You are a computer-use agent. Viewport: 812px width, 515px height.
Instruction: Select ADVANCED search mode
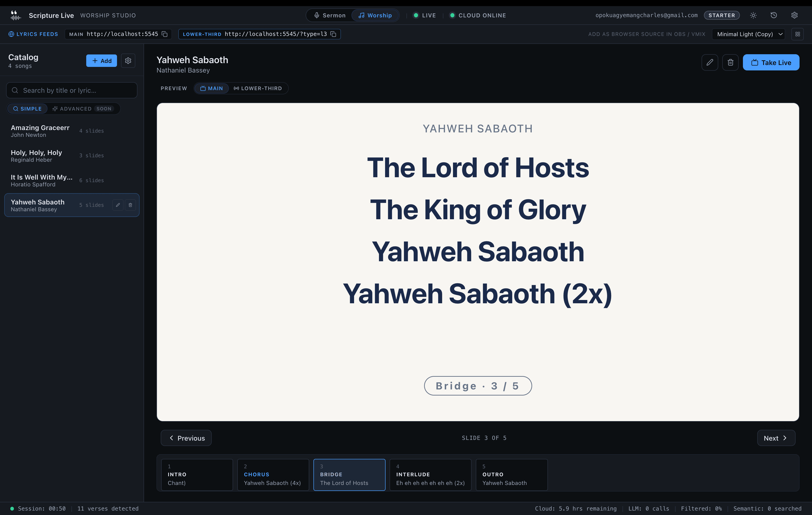[83, 108]
